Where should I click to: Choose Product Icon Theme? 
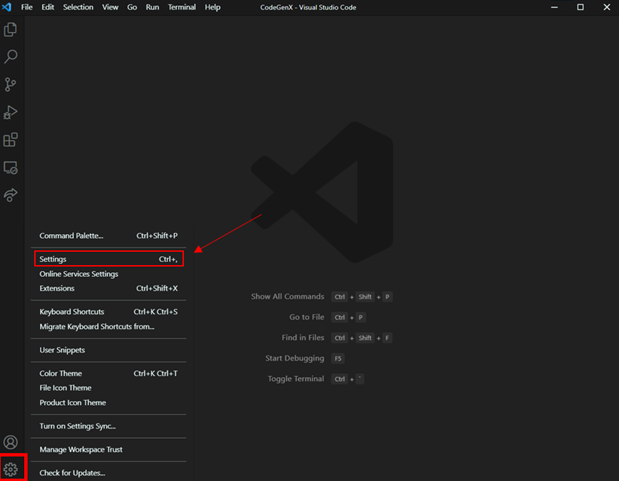[109, 402]
